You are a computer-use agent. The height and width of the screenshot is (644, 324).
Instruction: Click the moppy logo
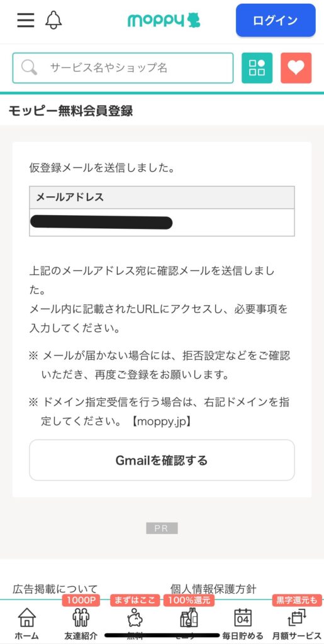[x=164, y=20]
